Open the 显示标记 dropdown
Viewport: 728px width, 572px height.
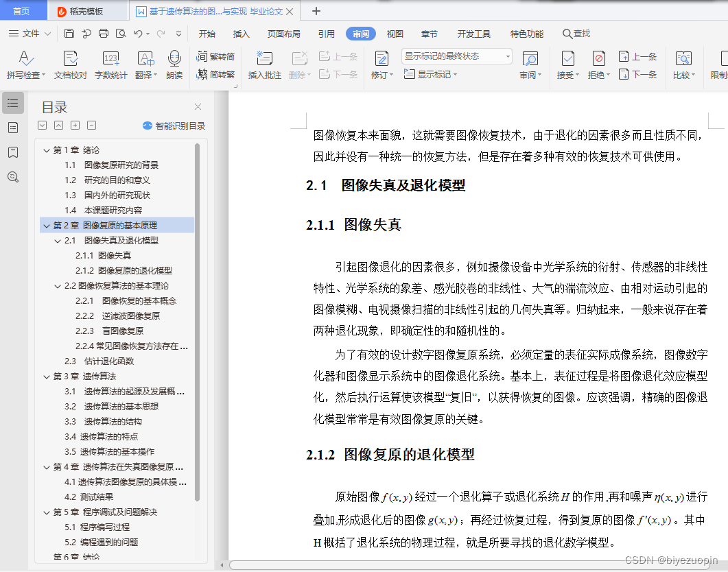(430, 74)
